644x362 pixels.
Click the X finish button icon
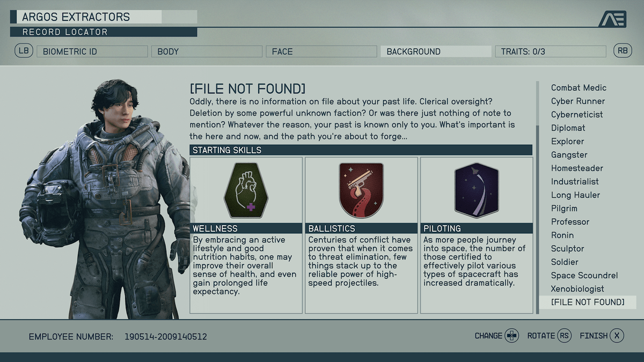[x=617, y=336]
